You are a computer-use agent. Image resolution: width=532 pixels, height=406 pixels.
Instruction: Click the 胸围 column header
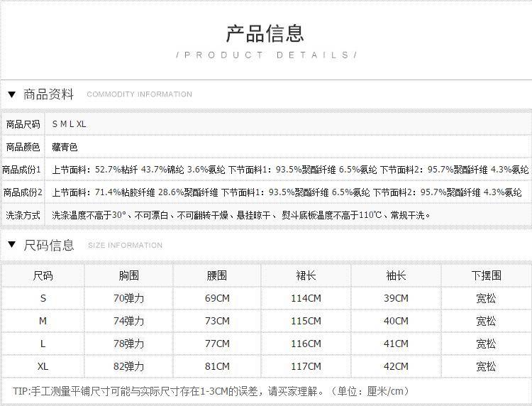pyautogui.click(x=128, y=275)
